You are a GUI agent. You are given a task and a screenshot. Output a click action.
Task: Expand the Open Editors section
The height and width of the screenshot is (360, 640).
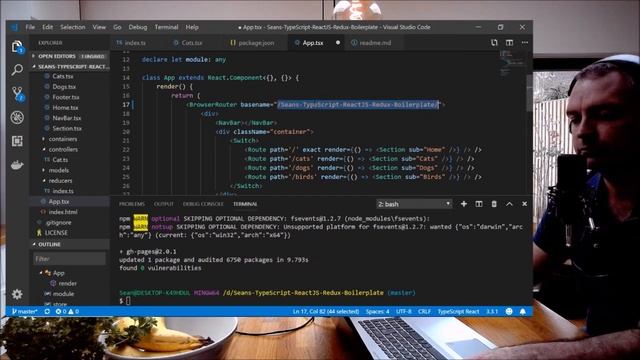point(69,56)
